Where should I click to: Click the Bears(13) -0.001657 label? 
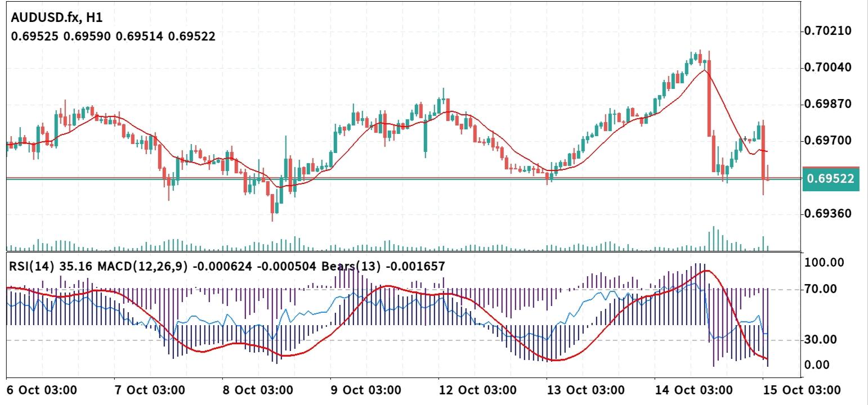(383, 267)
